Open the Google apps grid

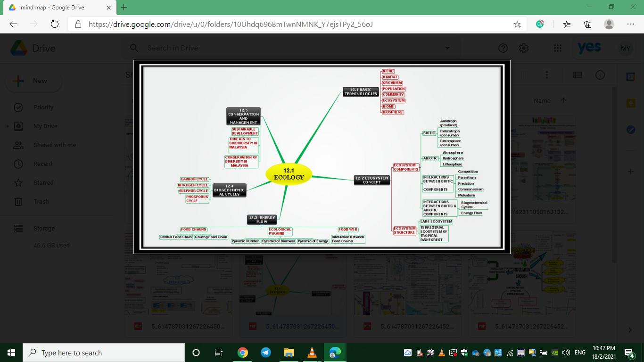pyautogui.click(x=558, y=48)
